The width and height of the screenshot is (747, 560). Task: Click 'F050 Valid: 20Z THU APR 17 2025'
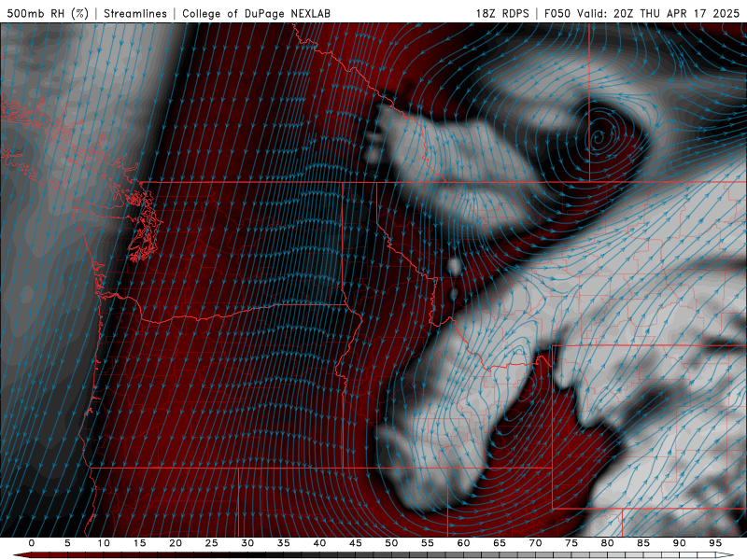click(641, 13)
